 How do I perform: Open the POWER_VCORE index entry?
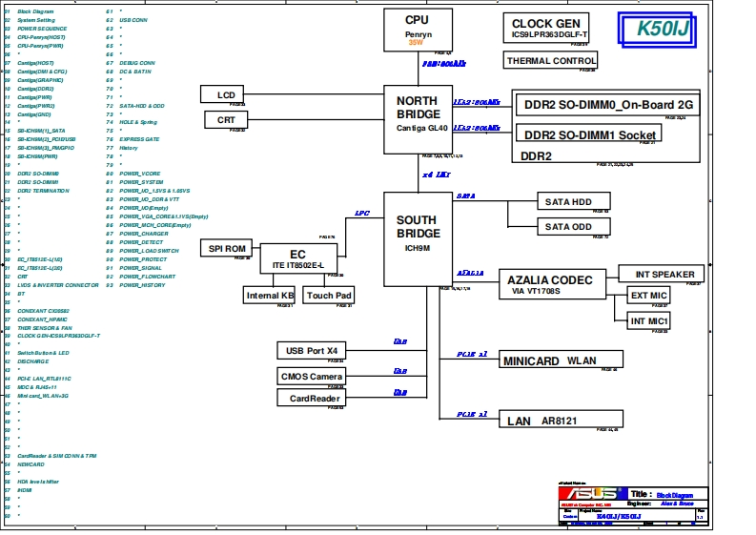click(x=140, y=175)
